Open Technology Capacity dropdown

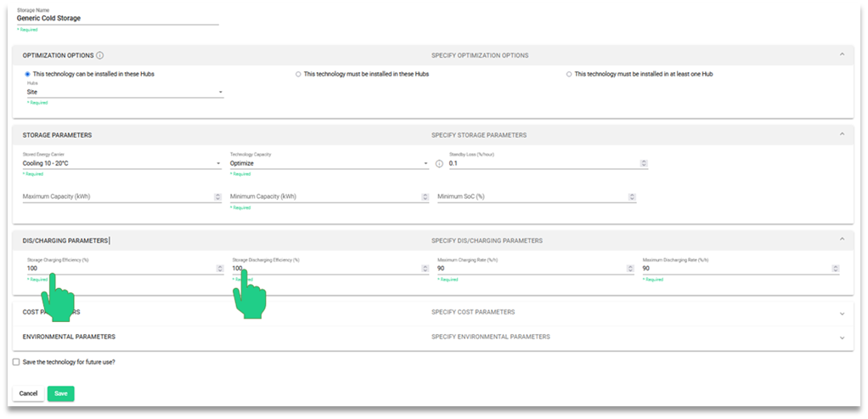point(329,163)
